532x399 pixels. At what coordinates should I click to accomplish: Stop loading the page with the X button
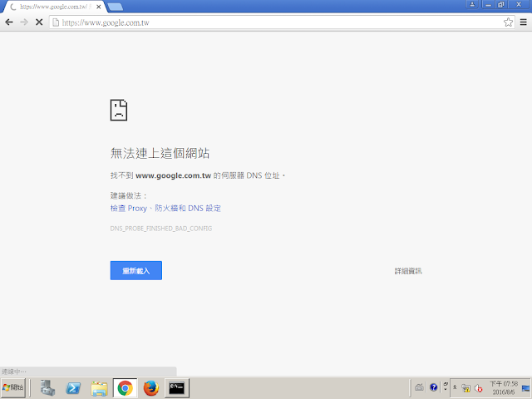point(39,22)
